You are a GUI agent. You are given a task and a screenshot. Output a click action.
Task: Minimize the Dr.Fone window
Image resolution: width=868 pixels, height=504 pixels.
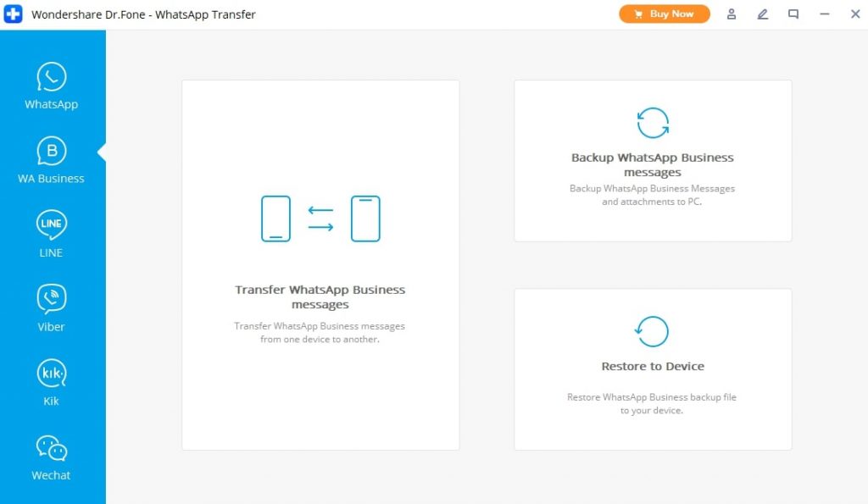pyautogui.click(x=825, y=14)
